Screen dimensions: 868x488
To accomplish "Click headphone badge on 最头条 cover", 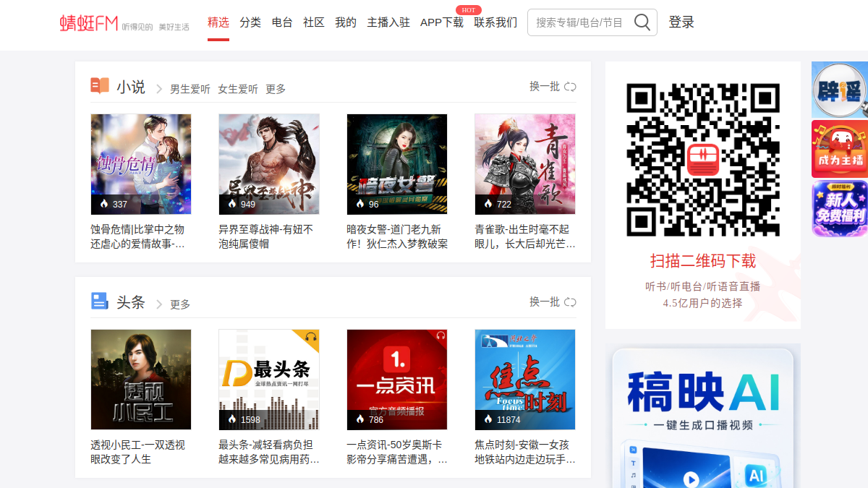I will pos(311,337).
